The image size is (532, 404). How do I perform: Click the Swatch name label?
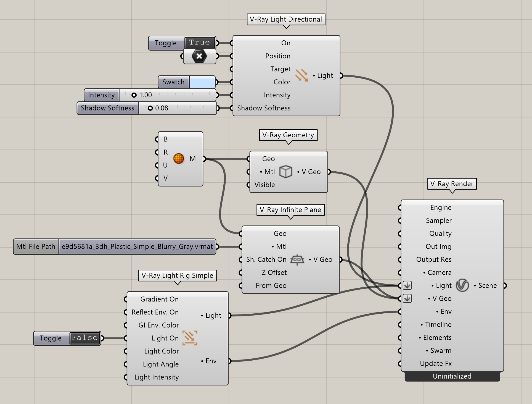tap(173, 82)
